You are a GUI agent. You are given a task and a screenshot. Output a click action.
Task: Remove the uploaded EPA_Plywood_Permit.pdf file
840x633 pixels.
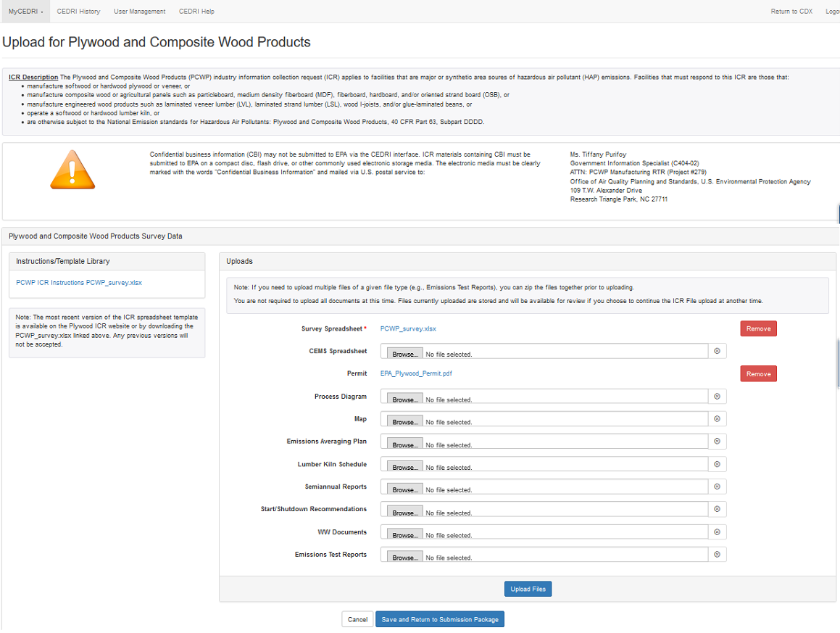click(758, 373)
